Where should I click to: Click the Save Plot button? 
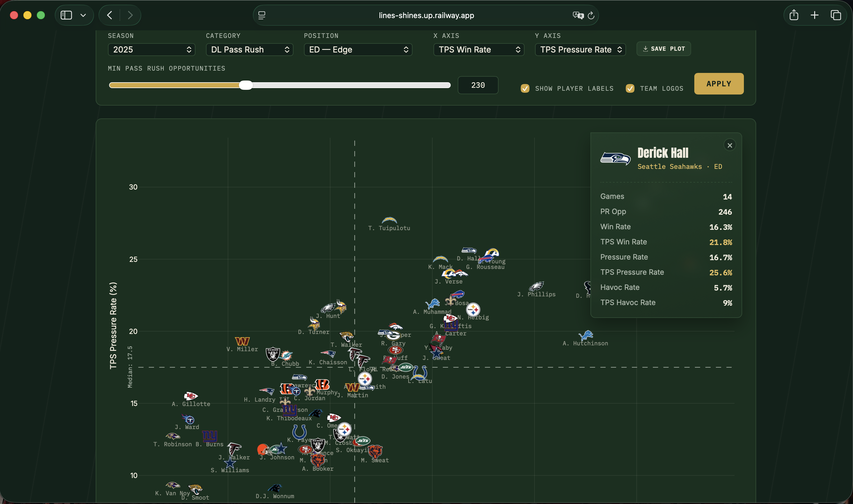(x=663, y=49)
